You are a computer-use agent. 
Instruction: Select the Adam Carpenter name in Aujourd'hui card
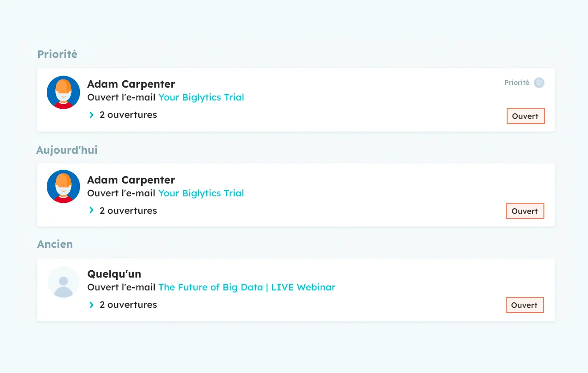tap(131, 180)
